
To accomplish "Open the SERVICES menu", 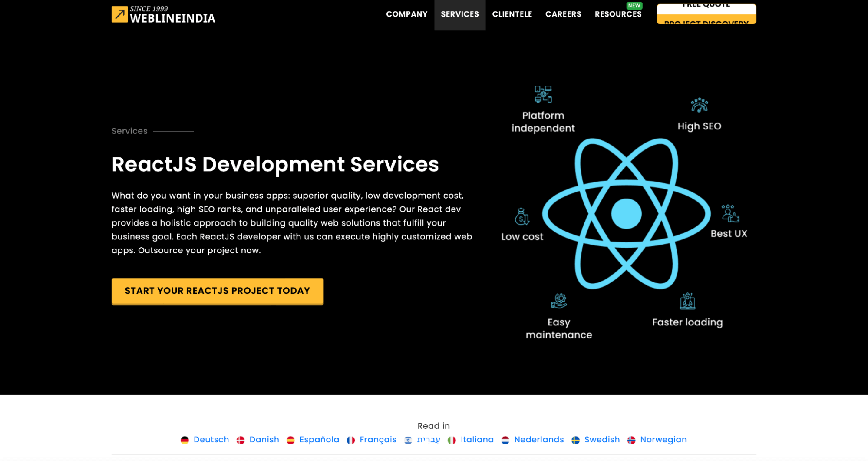I will point(459,14).
